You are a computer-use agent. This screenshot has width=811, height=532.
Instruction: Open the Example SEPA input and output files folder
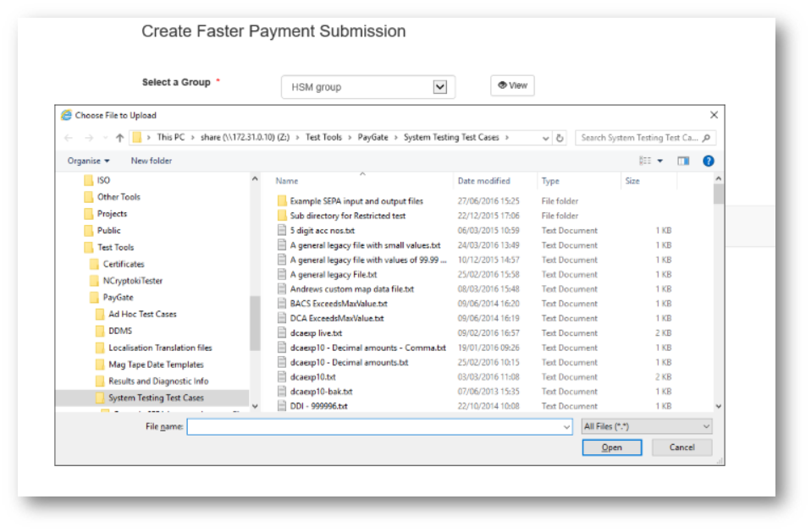point(356,201)
